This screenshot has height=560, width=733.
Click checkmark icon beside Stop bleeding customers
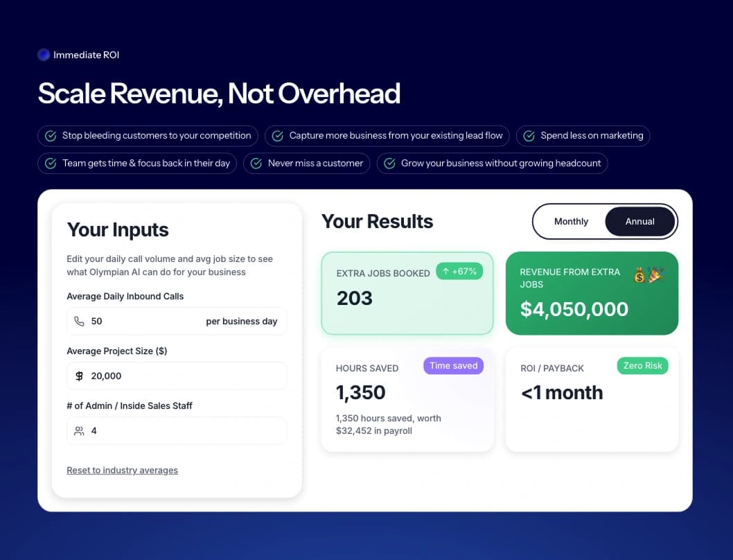[x=51, y=136]
